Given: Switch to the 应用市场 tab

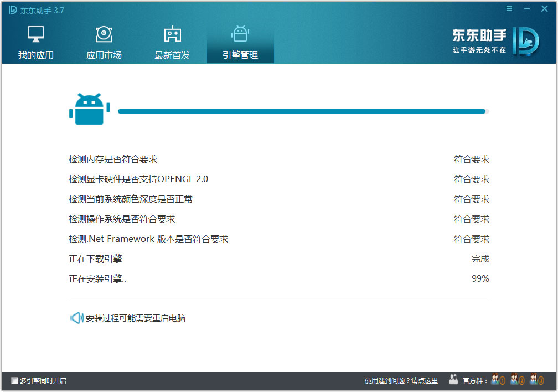Looking at the screenshot, I should click(x=104, y=43).
